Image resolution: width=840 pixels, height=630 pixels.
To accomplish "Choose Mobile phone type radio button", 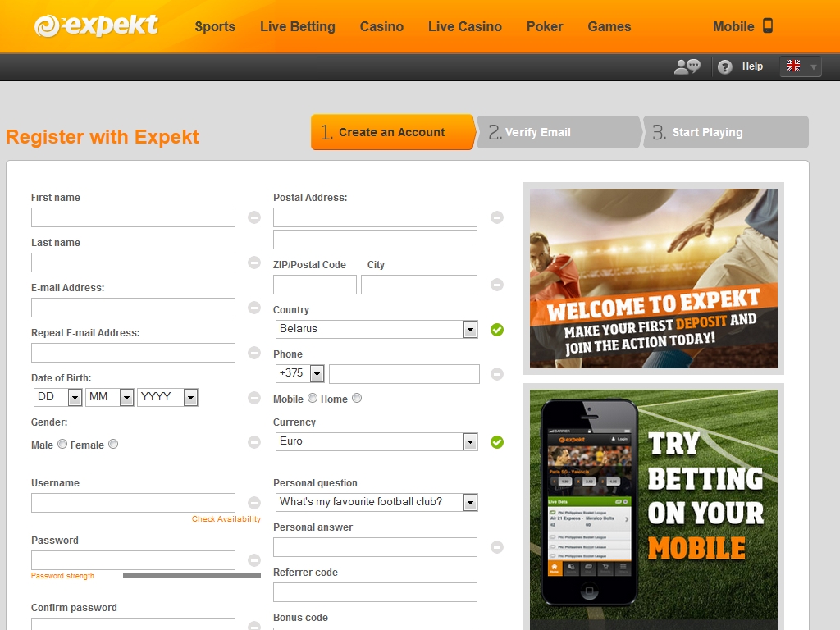I will [x=313, y=399].
